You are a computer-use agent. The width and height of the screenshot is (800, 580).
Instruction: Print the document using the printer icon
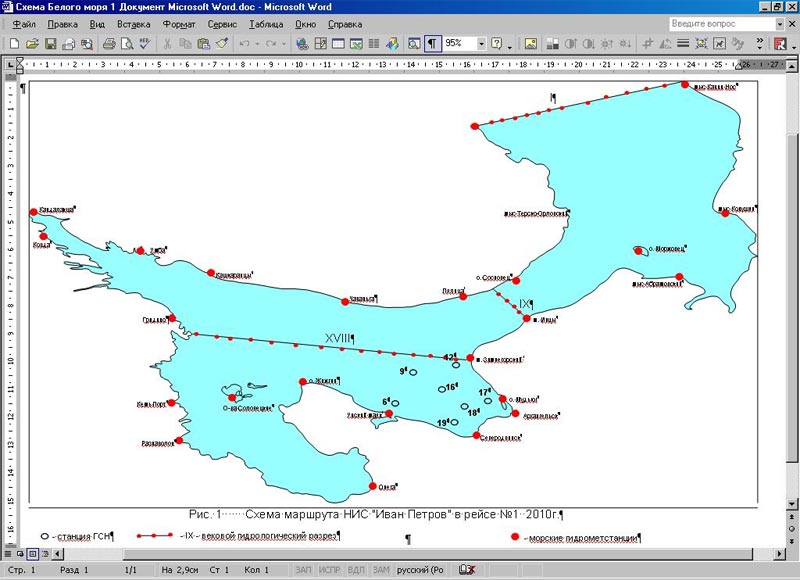[110, 44]
